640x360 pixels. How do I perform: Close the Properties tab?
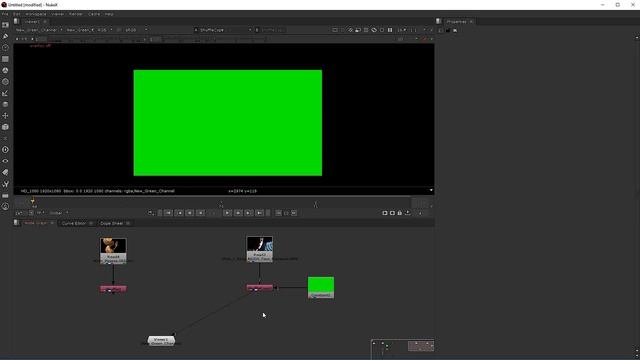471,22
